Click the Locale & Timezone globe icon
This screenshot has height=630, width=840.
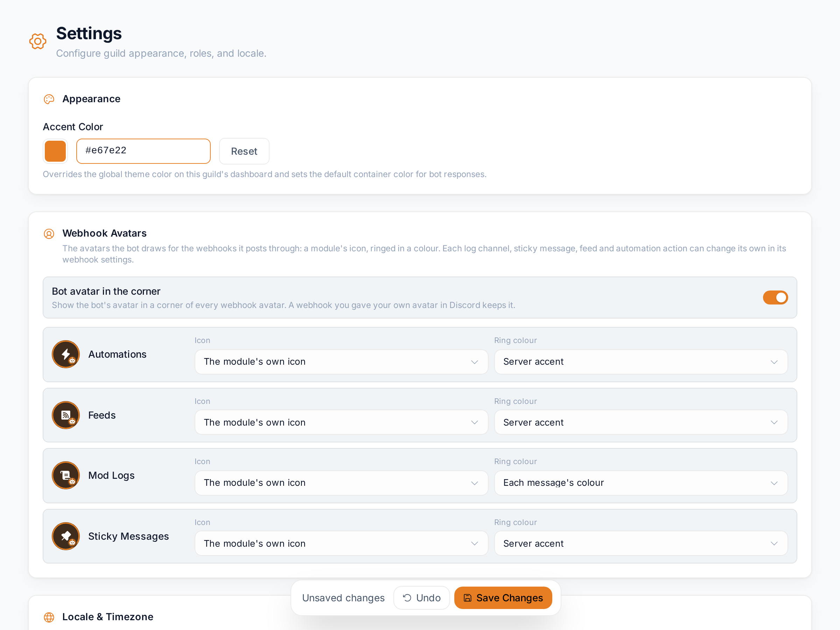[49, 617]
